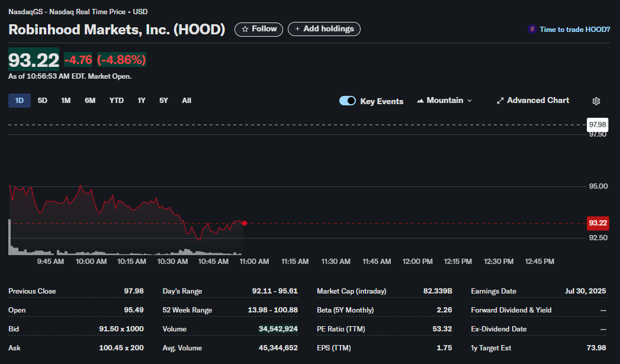This screenshot has height=364, width=620.
Task: Select the 1D time range tab
Action: point(20,101)
